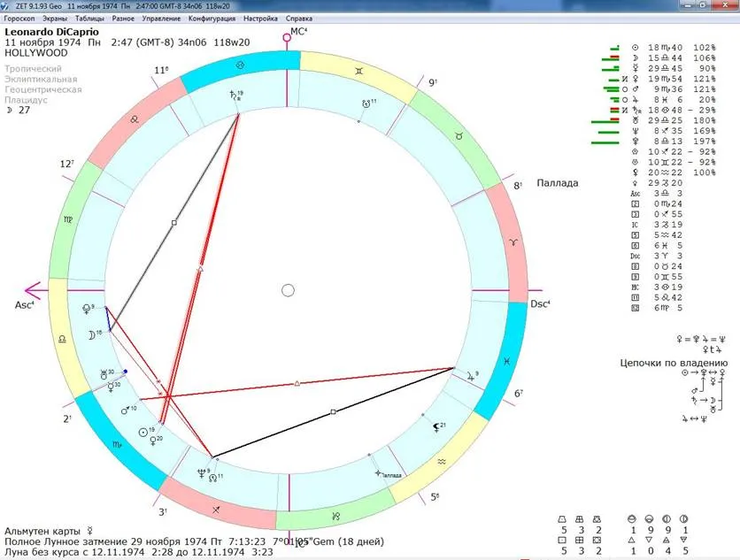Select the Neptune trident symbol in the wheel
Screen dimensions: 740x560
(x=203, y=472)
